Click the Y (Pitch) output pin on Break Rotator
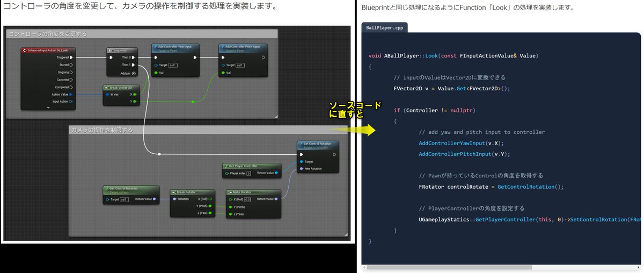Screen dimensions: 644x273 [x=210, y=206]
